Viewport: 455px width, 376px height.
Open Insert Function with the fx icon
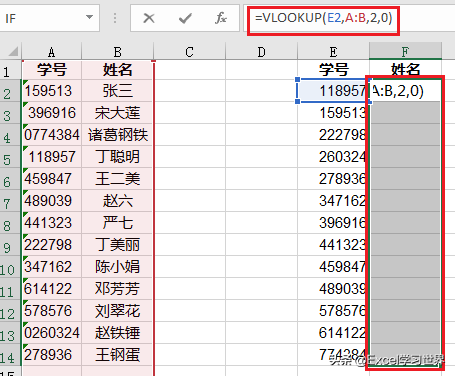[221, 18]
